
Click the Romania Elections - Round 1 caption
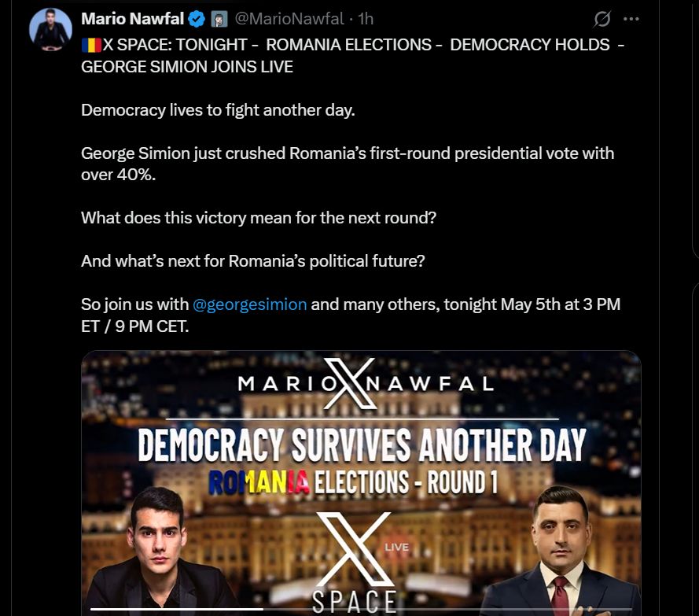tap(353, 482)
